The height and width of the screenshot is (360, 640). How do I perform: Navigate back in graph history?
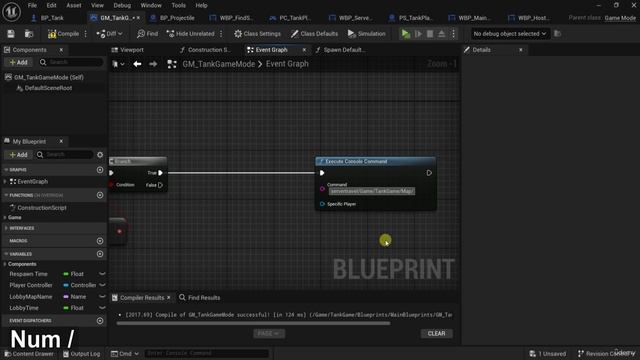(137, 64)
